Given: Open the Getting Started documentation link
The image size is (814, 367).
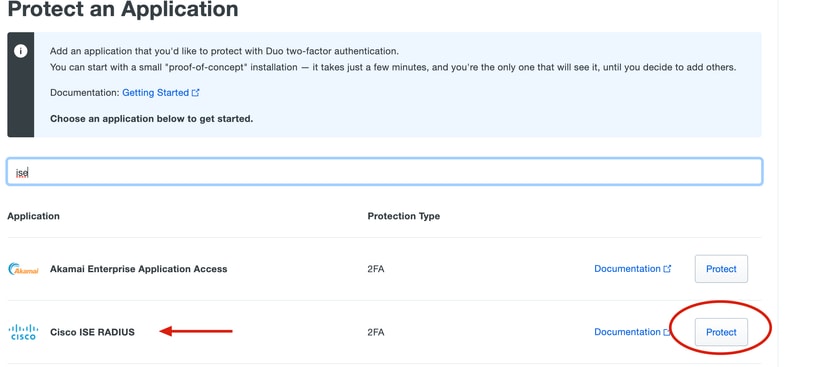Looking at the screenshot, I should coord(155,93).
